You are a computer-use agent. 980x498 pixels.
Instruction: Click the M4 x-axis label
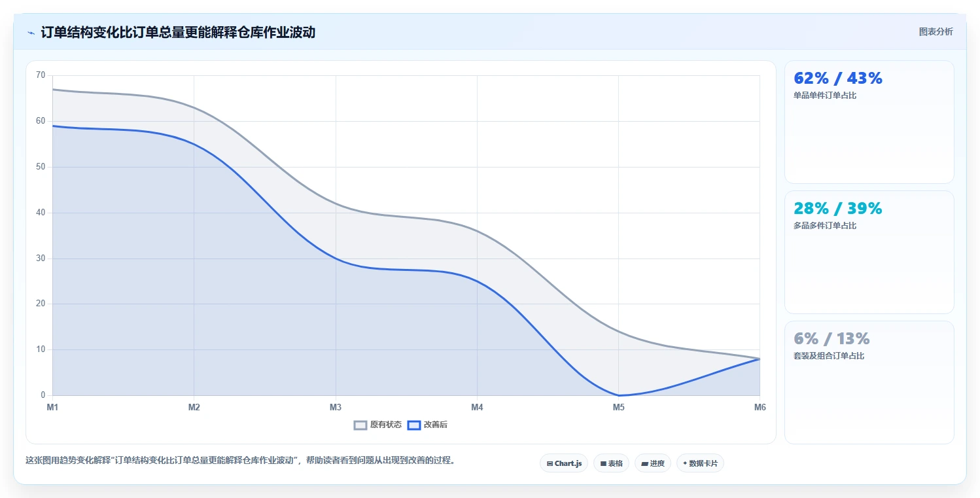coord(477,408)
